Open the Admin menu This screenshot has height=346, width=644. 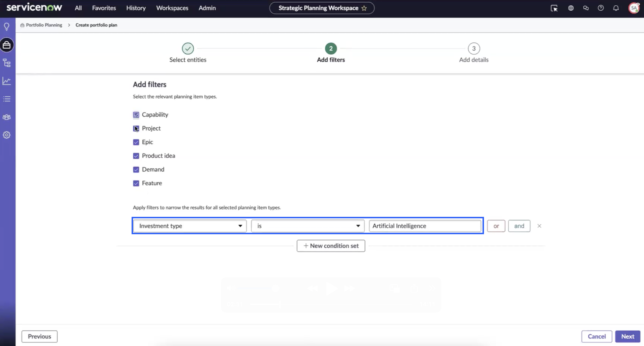[x=207, y=8]
